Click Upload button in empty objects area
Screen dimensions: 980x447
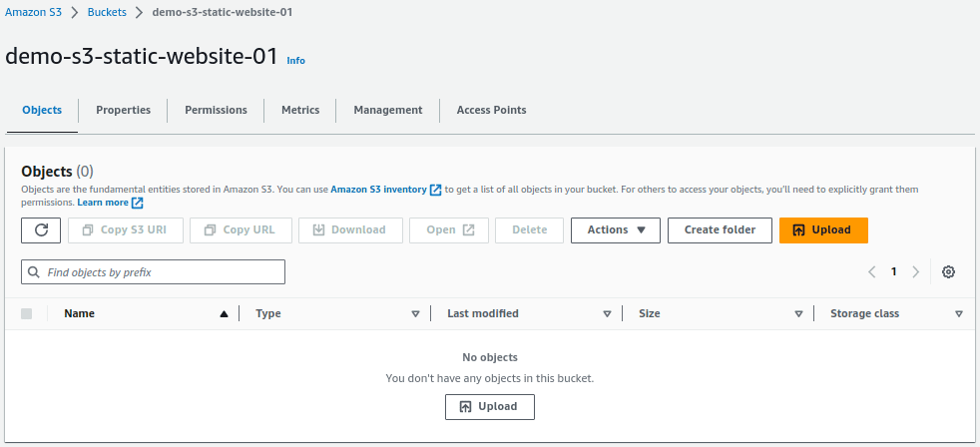click(x=490, y=406)
